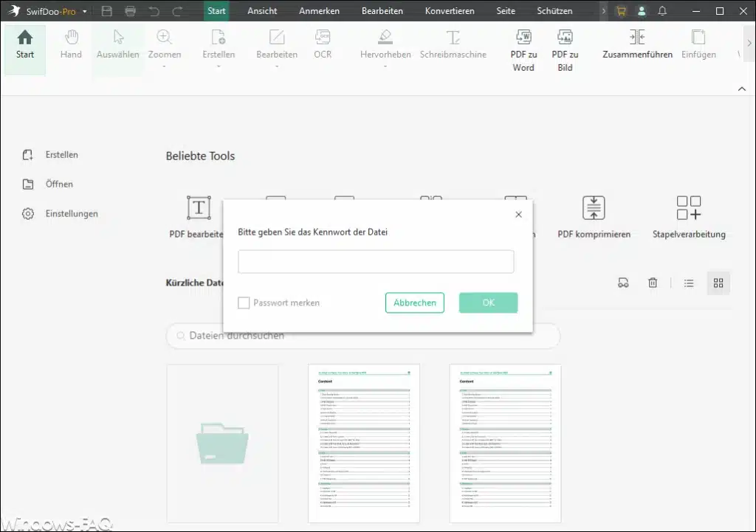Expand the Bearbeiten tool dropdown arrow
Image resolution: width=756 pixels, height=532 pixels.
coord(277,66)
